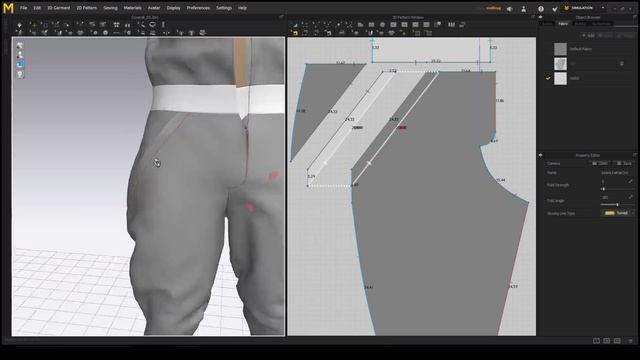Select the circle shape tool in 2D toolbar
The width and height of the screenshot is (640, 360).
382,25
